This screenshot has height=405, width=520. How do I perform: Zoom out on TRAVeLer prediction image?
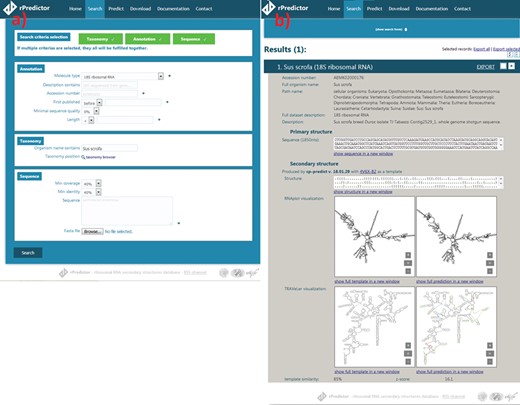tap(490, 361)
